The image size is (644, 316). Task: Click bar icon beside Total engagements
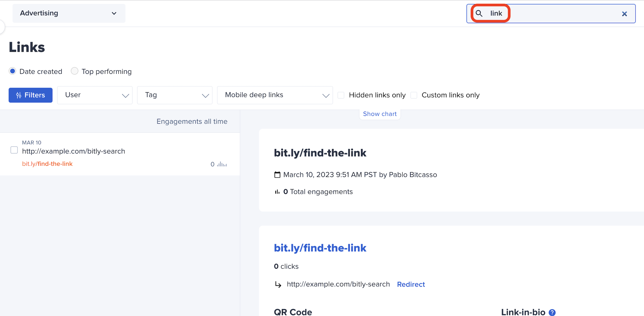click(x=277, y=192)
